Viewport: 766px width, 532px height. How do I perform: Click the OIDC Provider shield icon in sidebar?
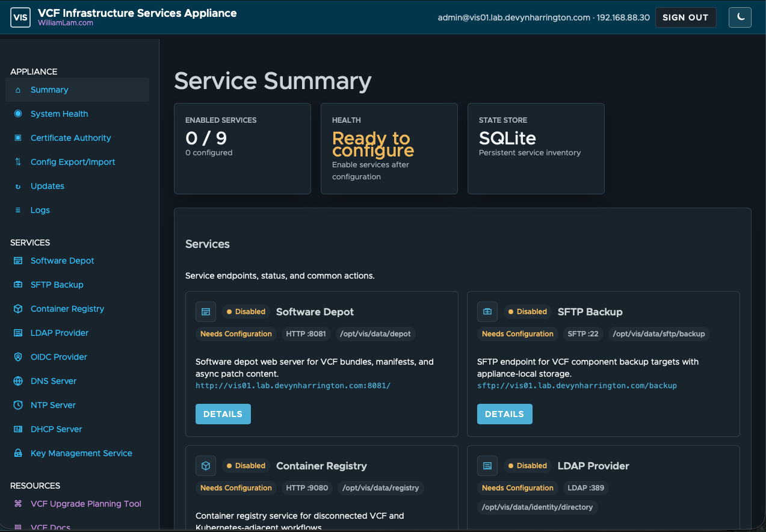(x=18, y=357)
